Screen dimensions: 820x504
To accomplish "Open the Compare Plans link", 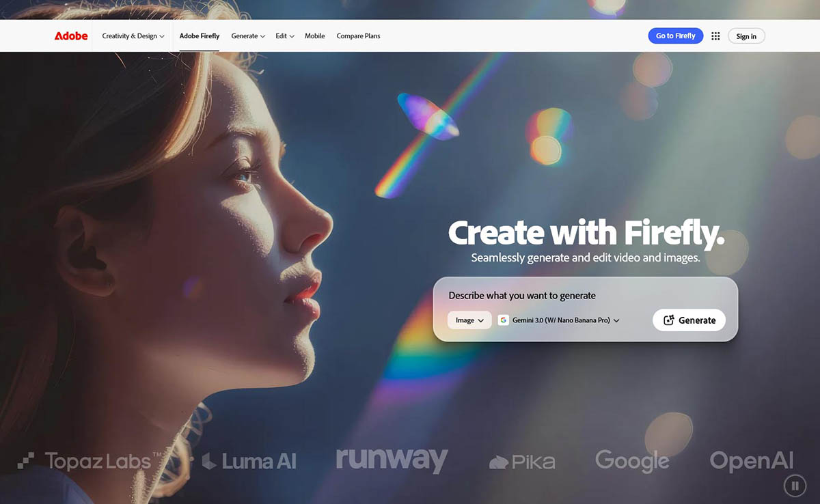I will point(358,36).
